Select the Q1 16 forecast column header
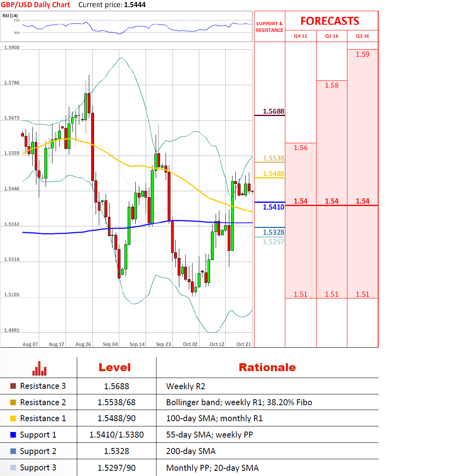The height and width of the screenshot is (476, 461). point(332,36)
